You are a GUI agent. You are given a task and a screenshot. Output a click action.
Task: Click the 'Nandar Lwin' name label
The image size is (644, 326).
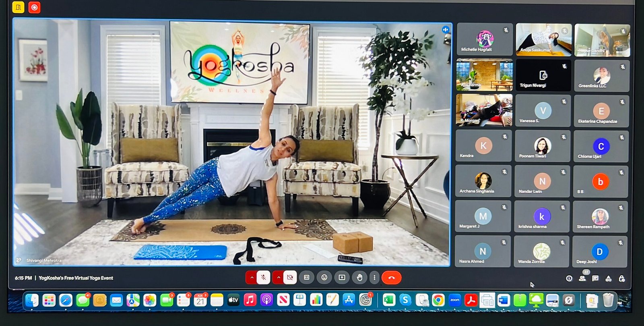530,191
